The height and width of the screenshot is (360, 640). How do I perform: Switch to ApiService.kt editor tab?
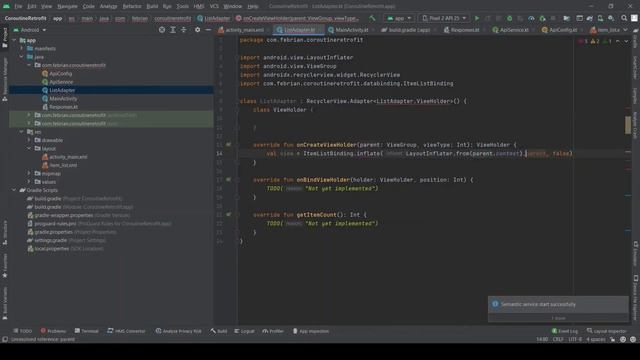tap(513, 30)
